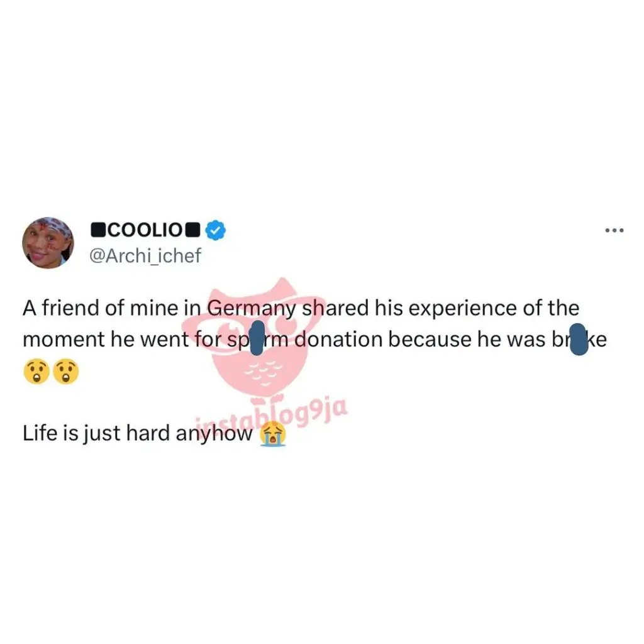644x644 pixels.
Task: Click the black square after COOLIO
Action: [x=192, y=230]
